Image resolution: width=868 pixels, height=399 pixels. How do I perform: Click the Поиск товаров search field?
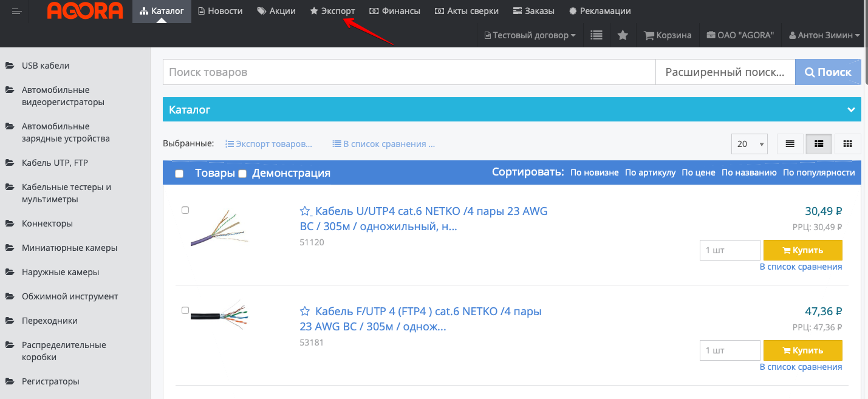[x=409, y=72]
